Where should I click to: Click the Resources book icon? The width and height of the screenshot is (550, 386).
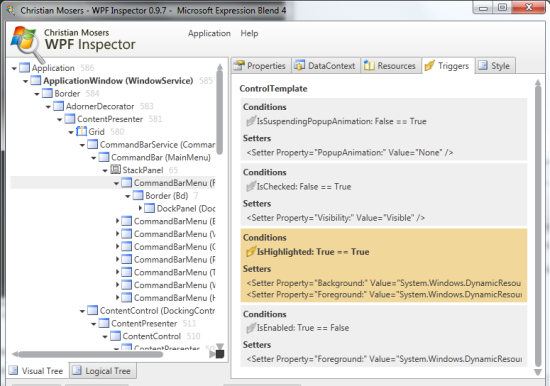(369, 65)
